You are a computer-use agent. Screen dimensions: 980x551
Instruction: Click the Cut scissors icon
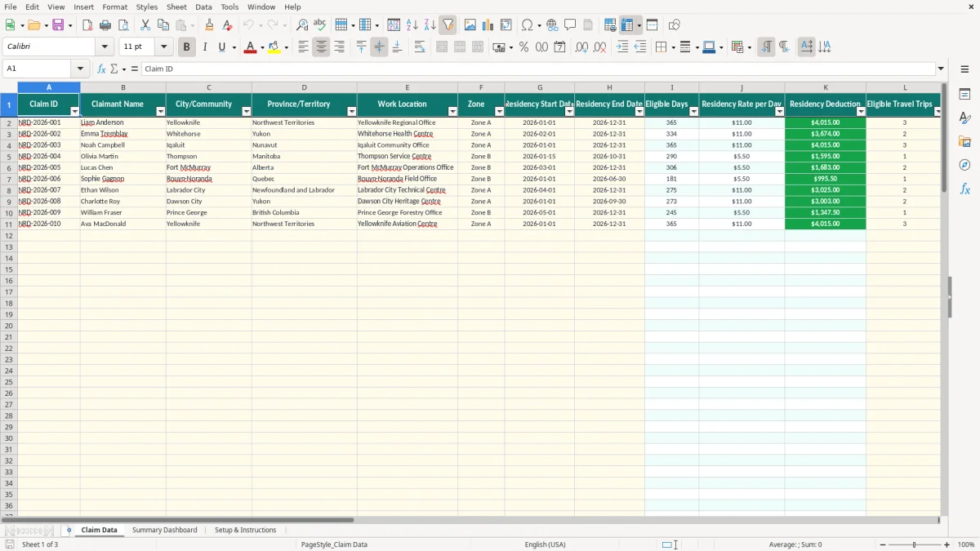click(x=145, y=25)
